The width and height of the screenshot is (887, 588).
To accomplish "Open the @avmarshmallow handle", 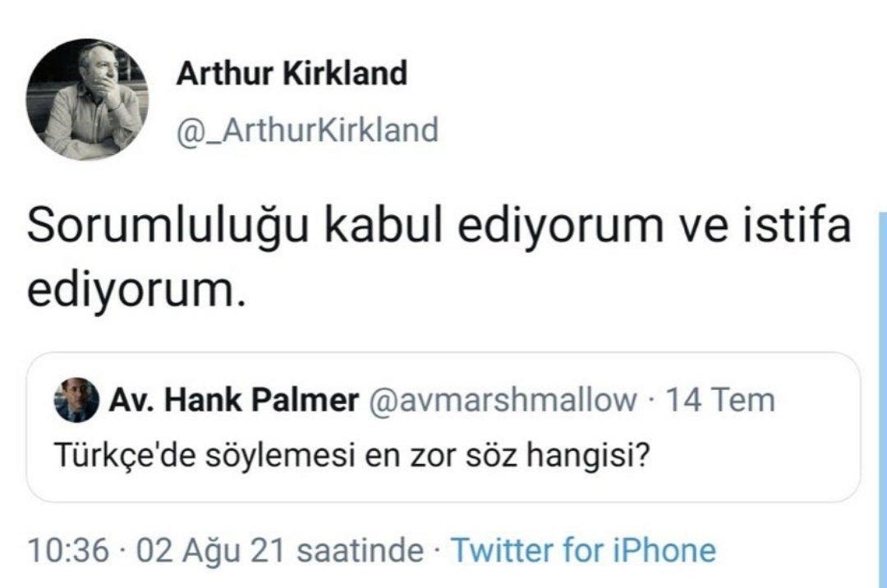I will 503,400.
